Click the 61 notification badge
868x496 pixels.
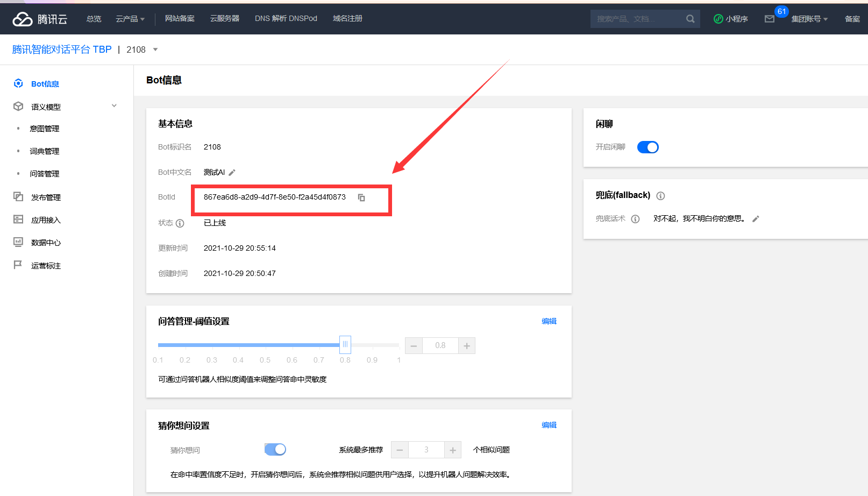pos(781,11)
